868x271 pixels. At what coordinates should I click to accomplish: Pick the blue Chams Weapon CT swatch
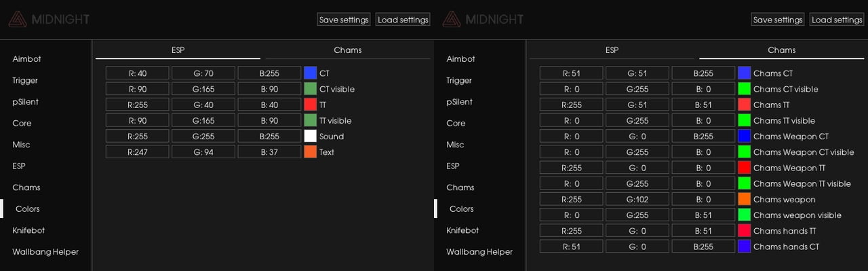pyautogui.click(x=745, y=136)
